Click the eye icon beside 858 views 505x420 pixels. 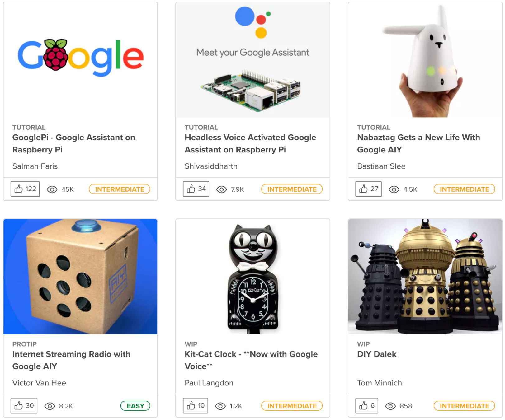pos(390,406)
